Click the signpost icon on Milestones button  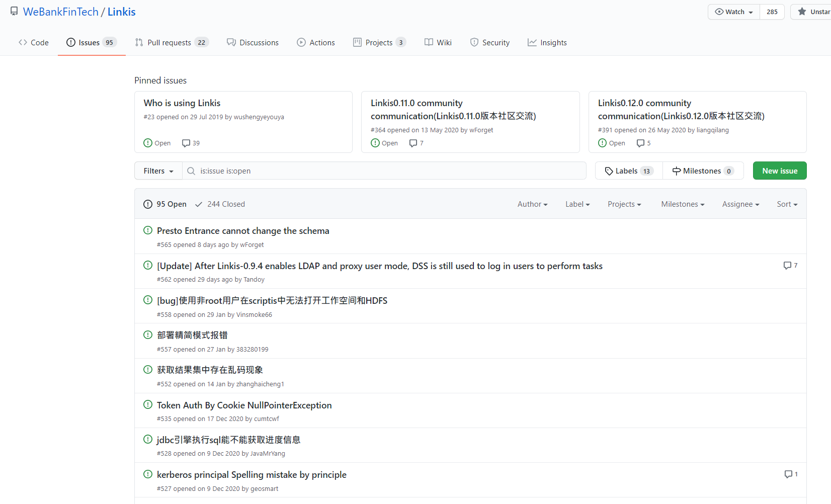click(677, 171)
